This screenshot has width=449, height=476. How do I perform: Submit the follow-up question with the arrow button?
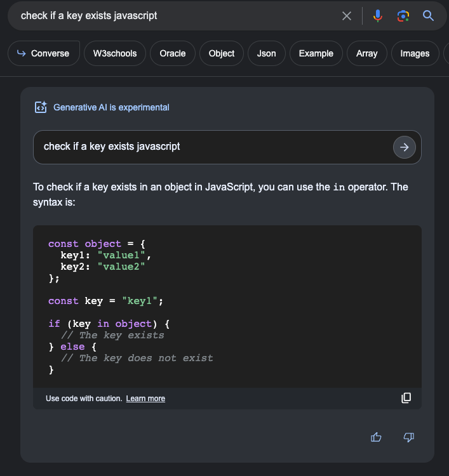click(x=404, y=147)
